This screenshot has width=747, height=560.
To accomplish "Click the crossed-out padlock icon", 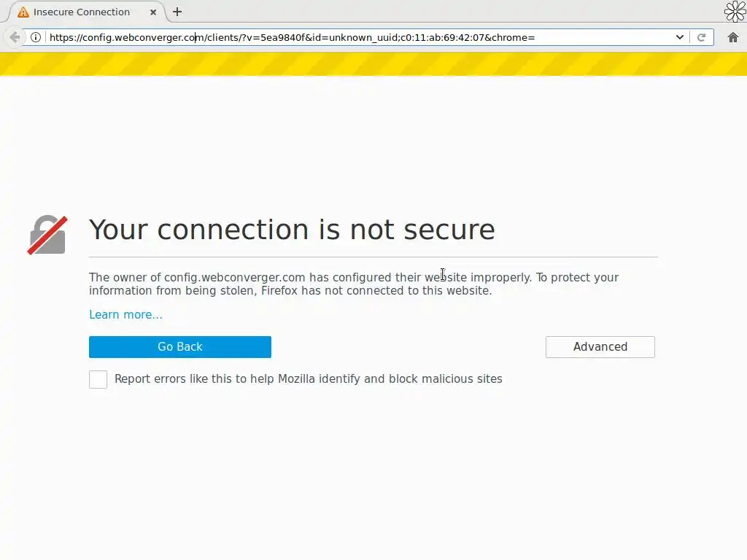I will pyautogui.click(x=47, y=235).
